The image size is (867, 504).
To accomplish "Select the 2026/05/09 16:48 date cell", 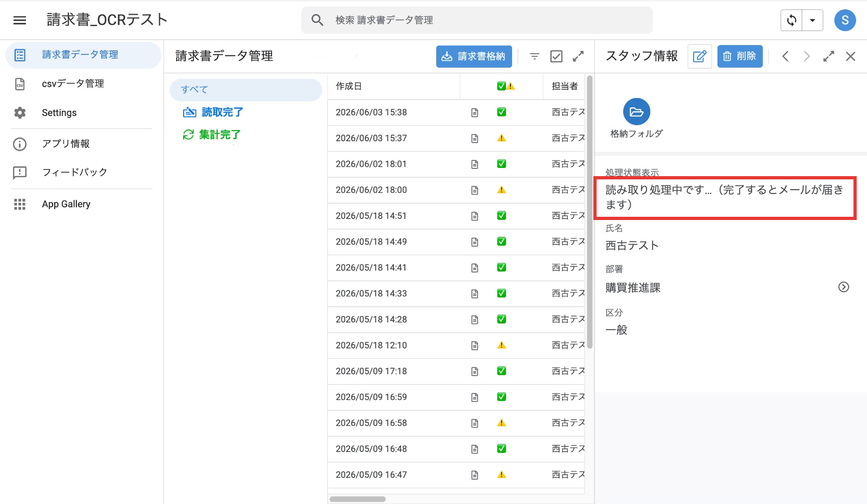I will tap(371, 449).
